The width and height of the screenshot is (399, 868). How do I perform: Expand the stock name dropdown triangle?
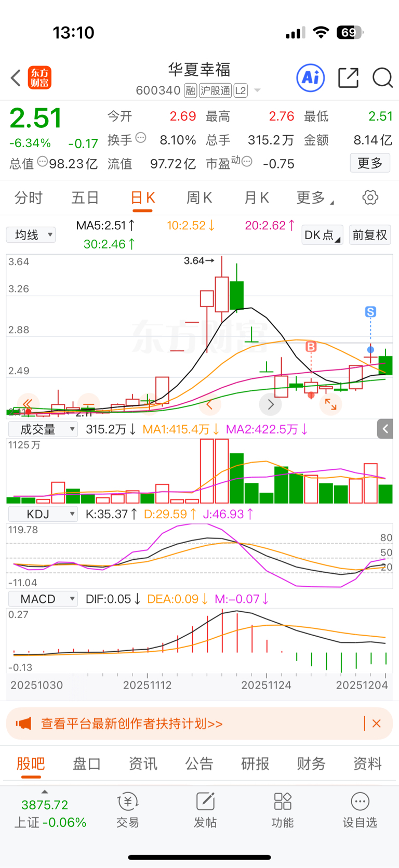(x=257, y=91)
